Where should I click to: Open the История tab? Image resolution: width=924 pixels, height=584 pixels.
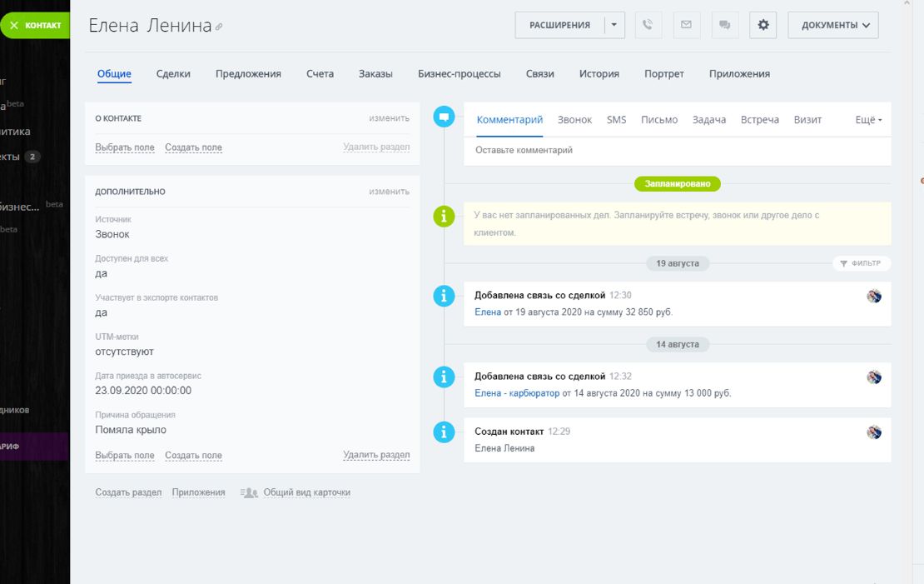599,73
